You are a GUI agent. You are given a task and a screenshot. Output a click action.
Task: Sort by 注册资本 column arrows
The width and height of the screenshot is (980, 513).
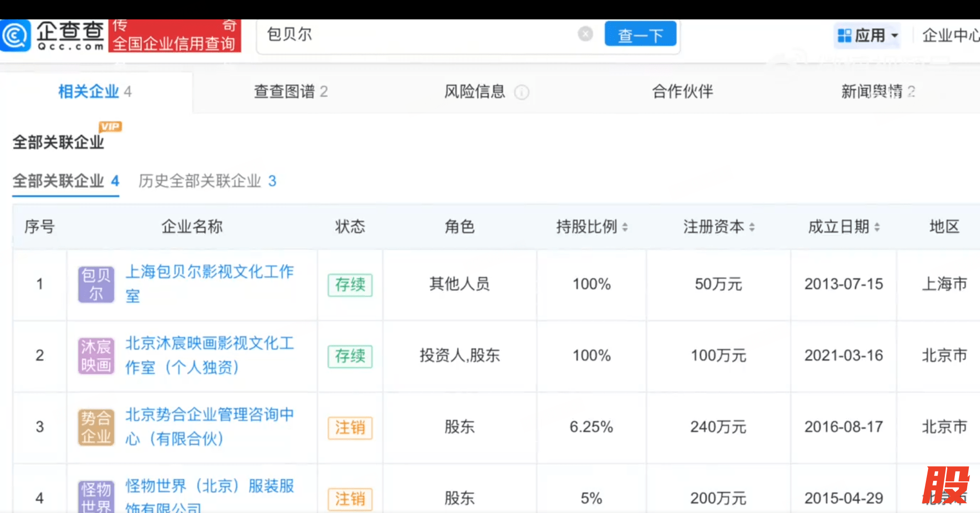[x=752, y=227]
